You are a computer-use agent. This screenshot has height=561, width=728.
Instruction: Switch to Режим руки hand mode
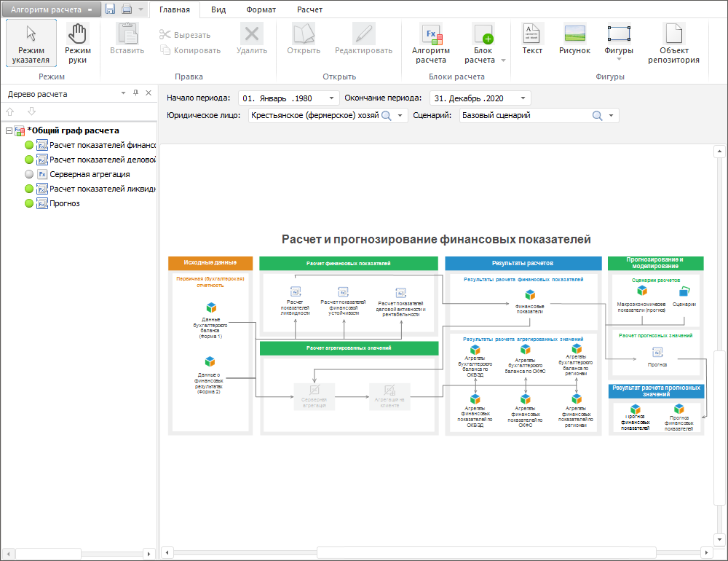click(77, 44)
